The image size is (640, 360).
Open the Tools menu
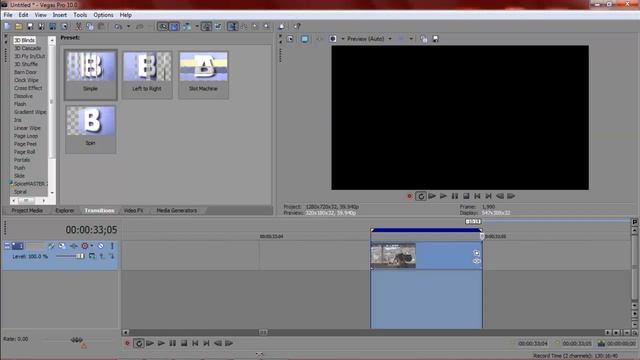coord(80,15)
